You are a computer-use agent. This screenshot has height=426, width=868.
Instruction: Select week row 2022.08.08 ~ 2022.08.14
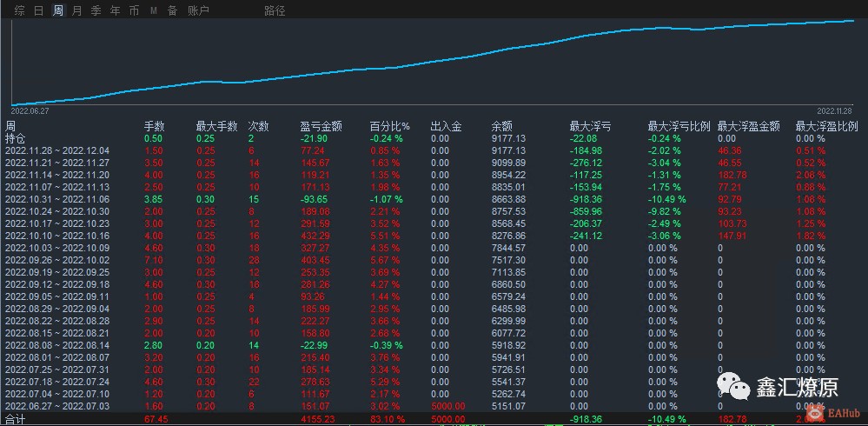[57, 346]
